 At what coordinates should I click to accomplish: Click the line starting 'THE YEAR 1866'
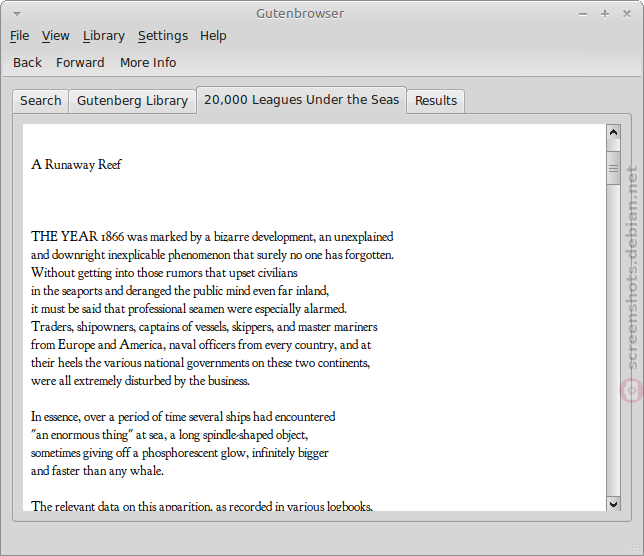[212, 237]
